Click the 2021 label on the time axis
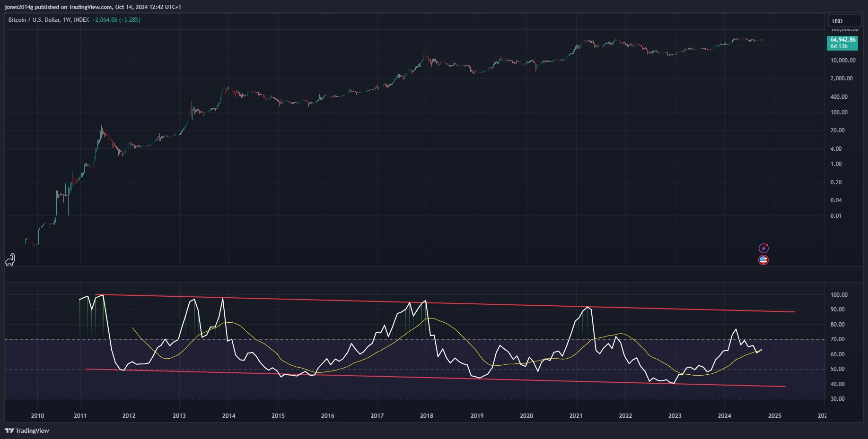868x439 pixels. click(x=576, y=416)
